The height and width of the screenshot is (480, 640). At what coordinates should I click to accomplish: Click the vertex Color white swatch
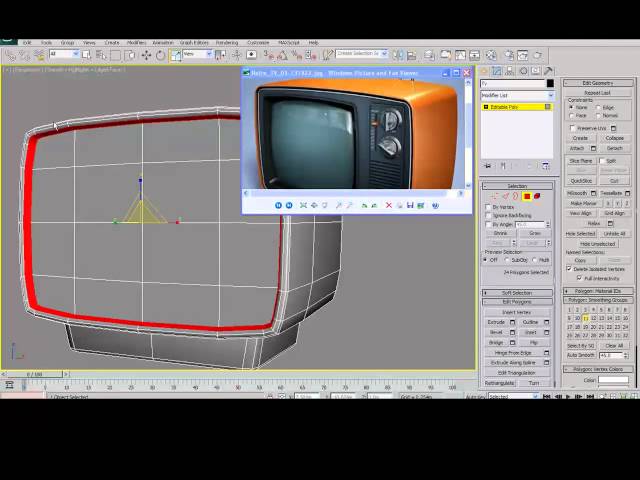click(613, 380)
